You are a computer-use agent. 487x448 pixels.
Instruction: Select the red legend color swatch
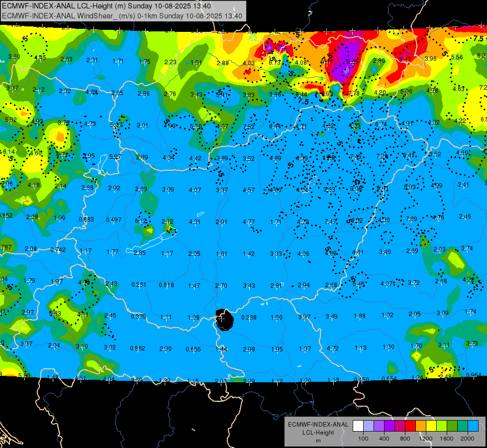pyautogui.click(x=410, y=426)
